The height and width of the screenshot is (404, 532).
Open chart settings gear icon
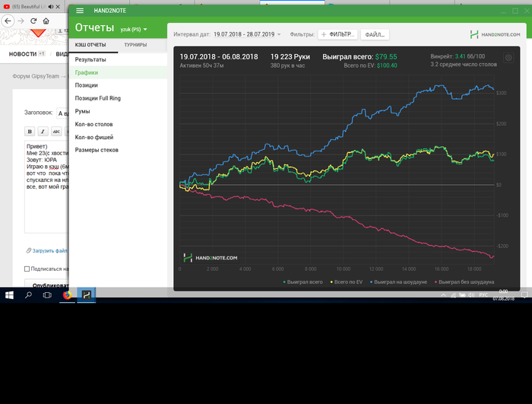[x=508, y=58]
